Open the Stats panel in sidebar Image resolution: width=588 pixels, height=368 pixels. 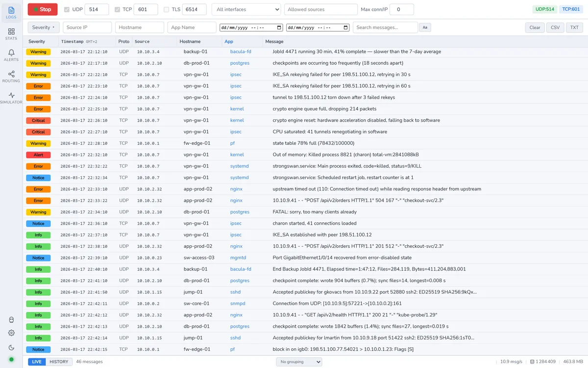pyautogui.click(x=11, y=34)
